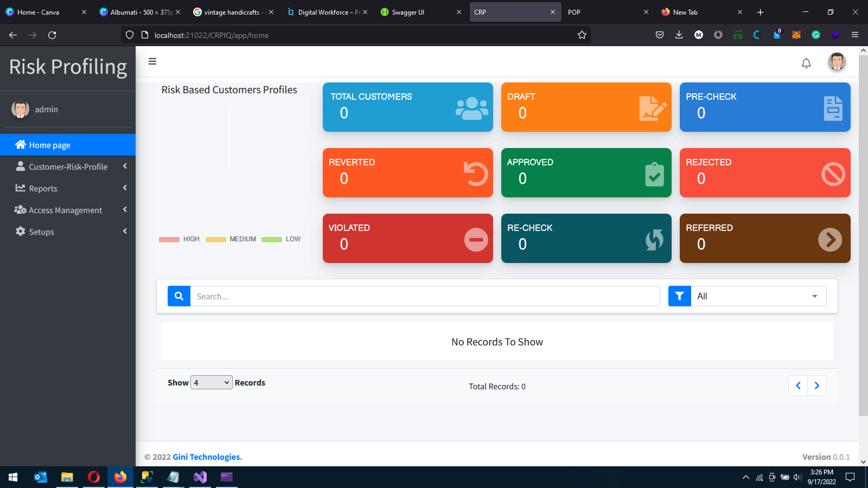
Task: Click the Risk Profiling brand title
Action: [x=68, y=67]
